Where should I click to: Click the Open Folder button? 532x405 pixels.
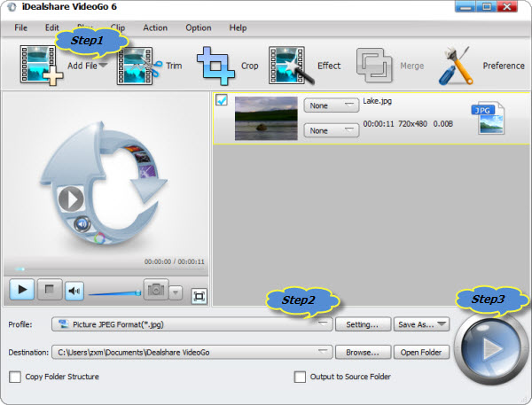(x=422, y=352)
